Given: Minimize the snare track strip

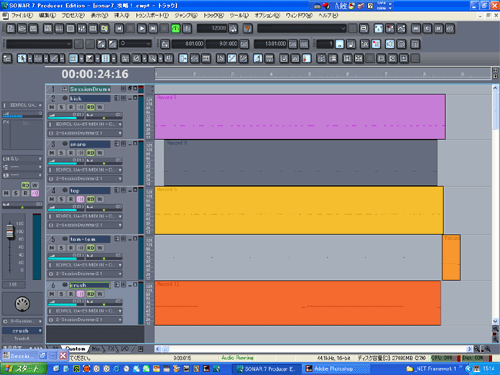Looking at the screenshot, I should [130, 144].
